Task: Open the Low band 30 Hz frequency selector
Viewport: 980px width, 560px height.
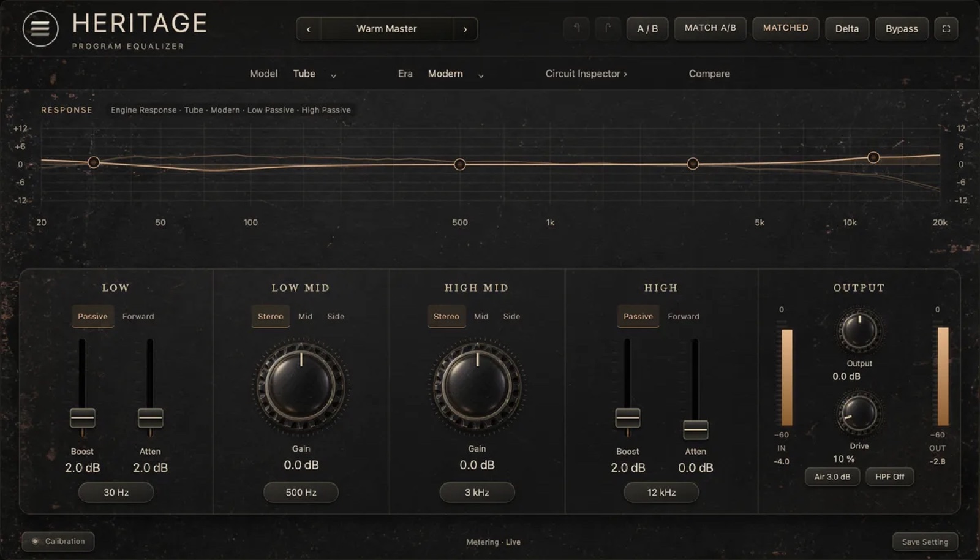Action: click(x=116, y=492)
